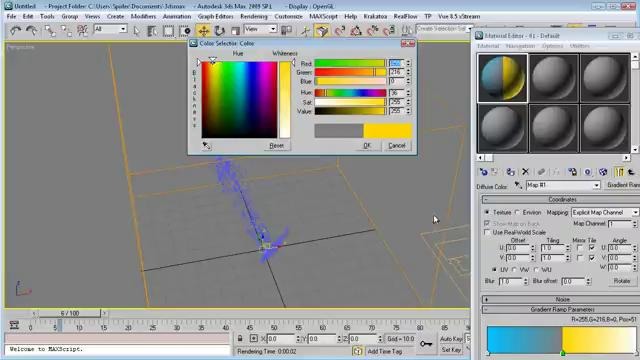Click Get Material icon in Material Editor
This screenshot has height=360, width=640.
[484, 172]
